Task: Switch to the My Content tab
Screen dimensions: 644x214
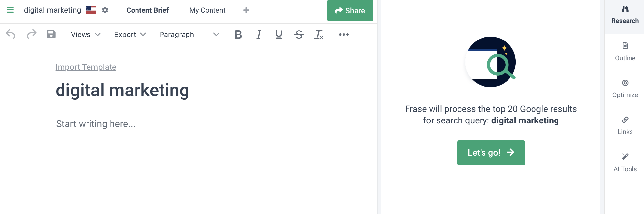Action: pos(207,10)
